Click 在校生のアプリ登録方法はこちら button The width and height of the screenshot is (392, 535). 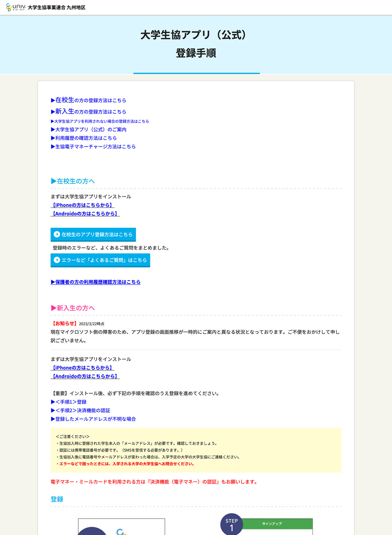[x=93, y=234]
